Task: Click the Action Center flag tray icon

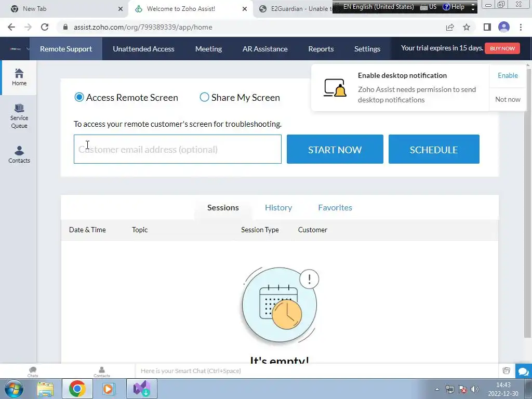Action: point(462,389)
